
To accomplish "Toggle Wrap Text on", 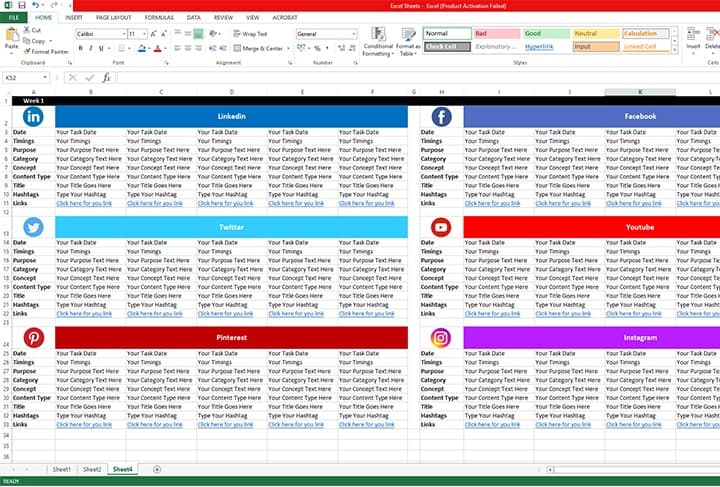I will point(250,34).
